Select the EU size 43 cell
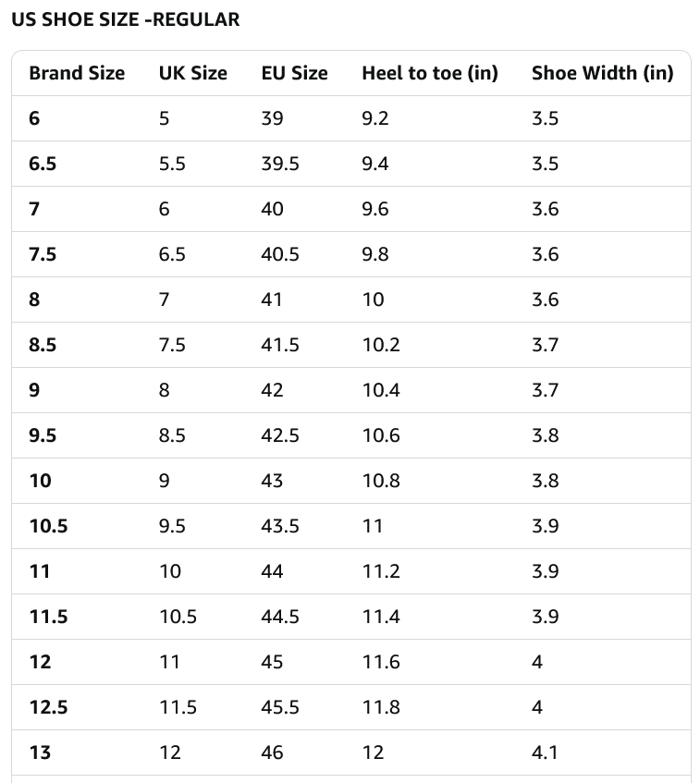Image resolution: width=700 pixels, height=783 pixels. pos(272,481)
